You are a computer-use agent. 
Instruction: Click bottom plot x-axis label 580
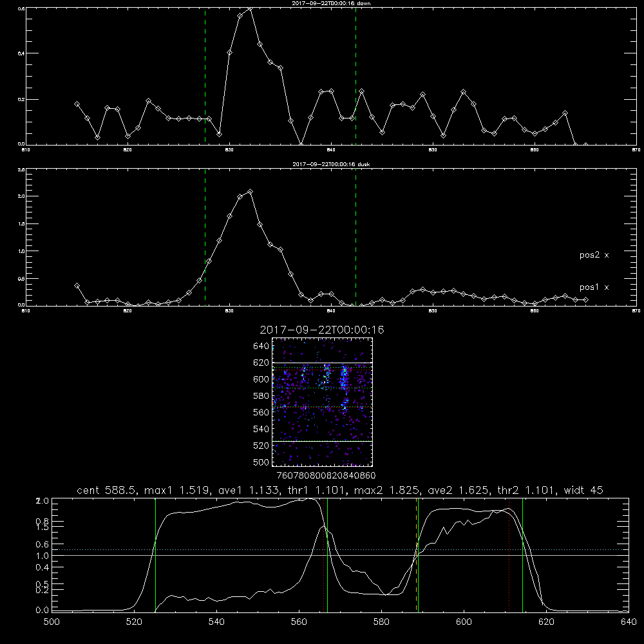381,622
